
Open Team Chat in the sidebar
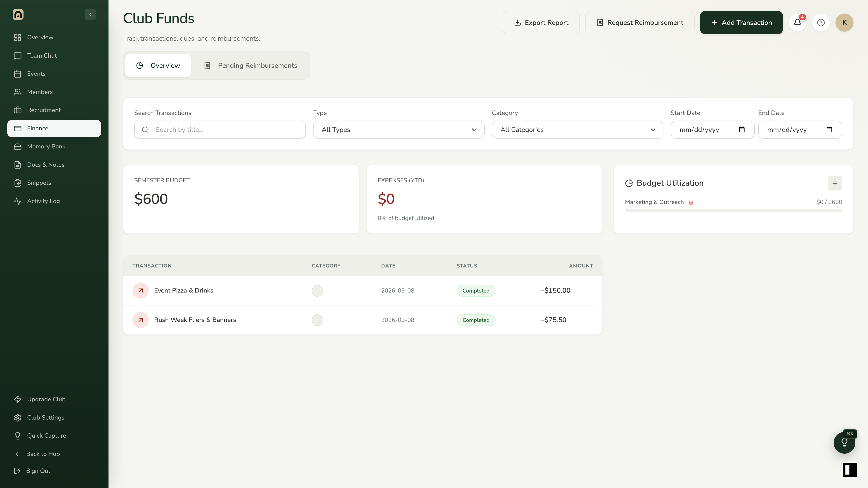click(x=54, y=56)
